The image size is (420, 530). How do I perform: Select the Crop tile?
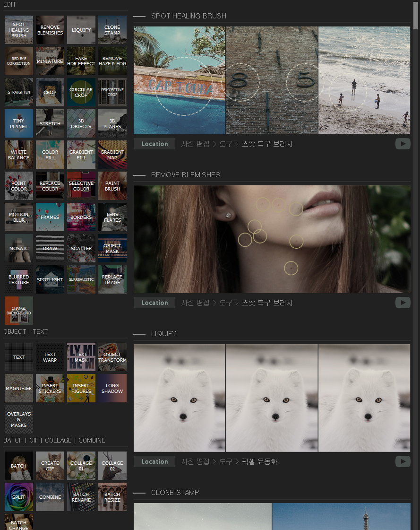[x=50, y=92]
